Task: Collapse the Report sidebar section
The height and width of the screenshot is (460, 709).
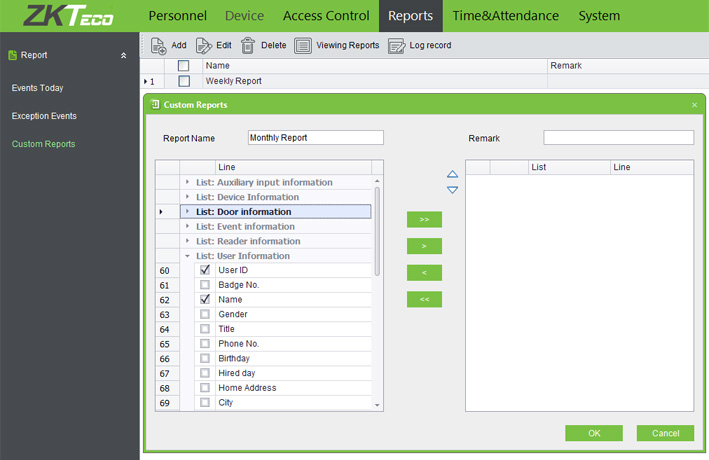Action: click(123, 55)
